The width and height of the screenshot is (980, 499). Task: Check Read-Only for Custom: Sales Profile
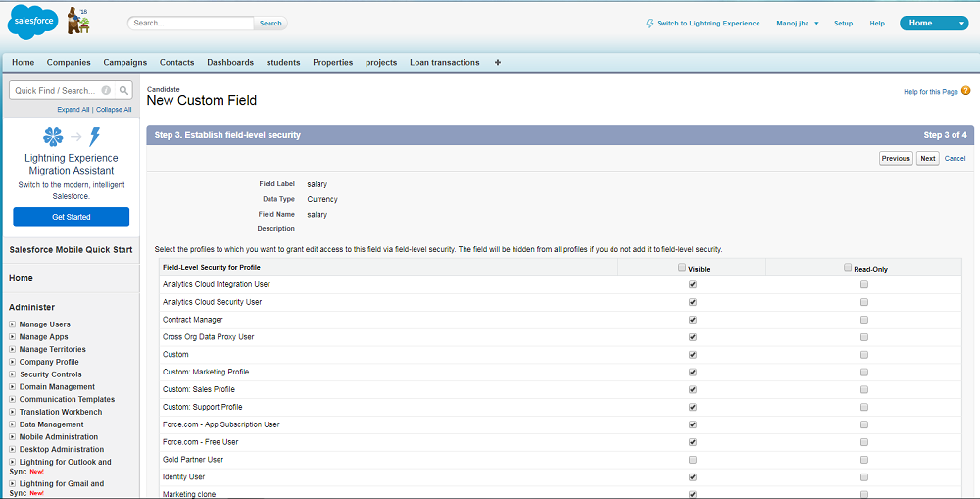(x=863, y=389)
